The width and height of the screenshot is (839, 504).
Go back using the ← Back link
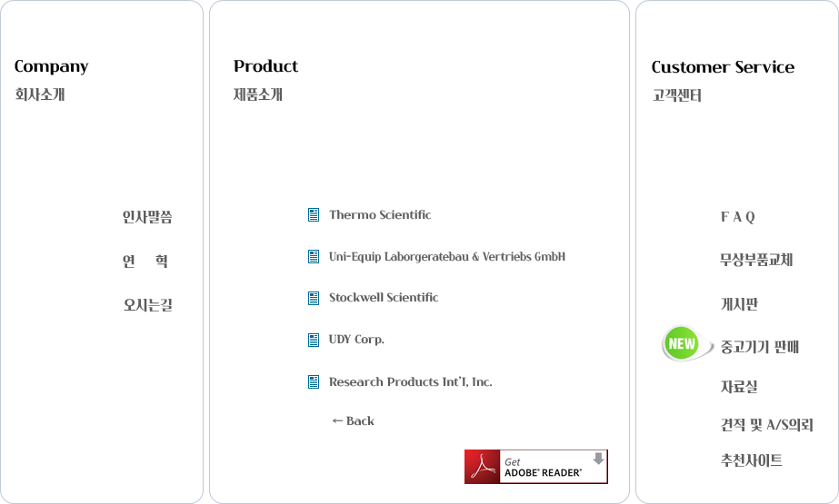pos(353,421)
